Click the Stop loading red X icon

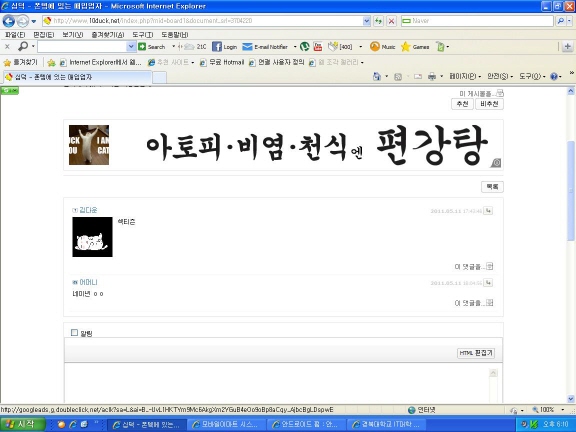tap(391, 21)
